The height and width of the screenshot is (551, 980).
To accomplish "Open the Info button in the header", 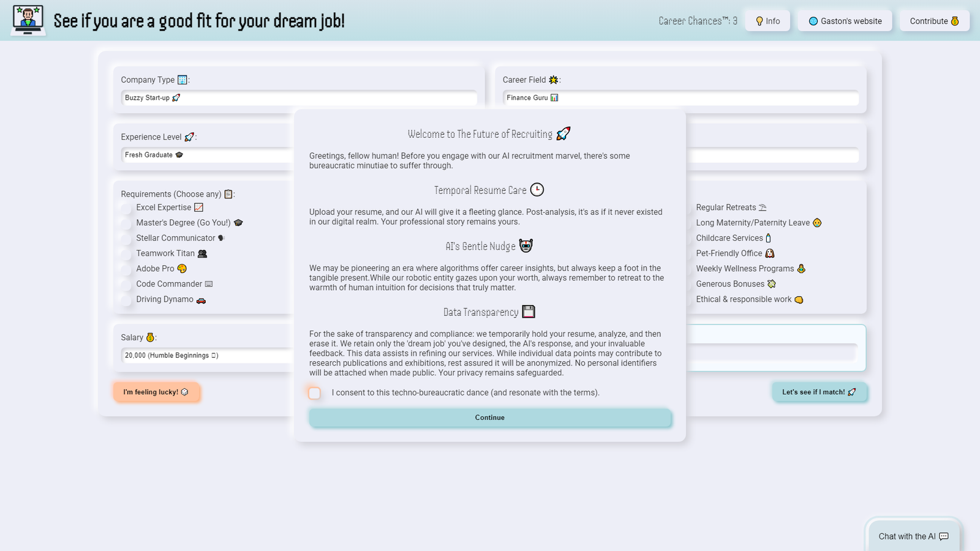I will pos(767,21).
